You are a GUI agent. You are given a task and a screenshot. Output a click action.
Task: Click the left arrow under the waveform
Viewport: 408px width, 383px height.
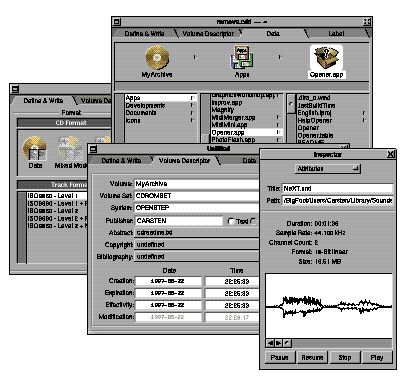click(x=271, y=343)
